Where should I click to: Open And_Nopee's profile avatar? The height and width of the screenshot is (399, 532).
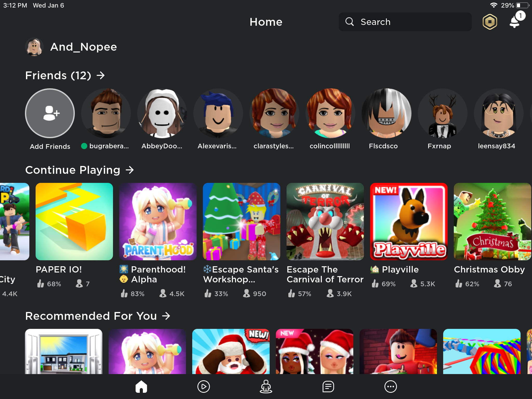pyautogui.click(x=34, y=47)
